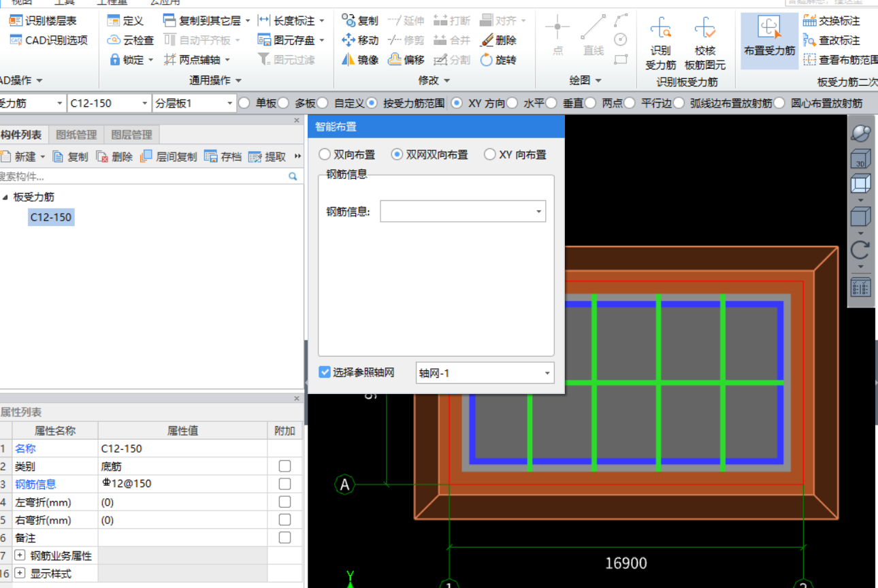
Task: Switch to 图层管理 tab
Action: (131, 135)
